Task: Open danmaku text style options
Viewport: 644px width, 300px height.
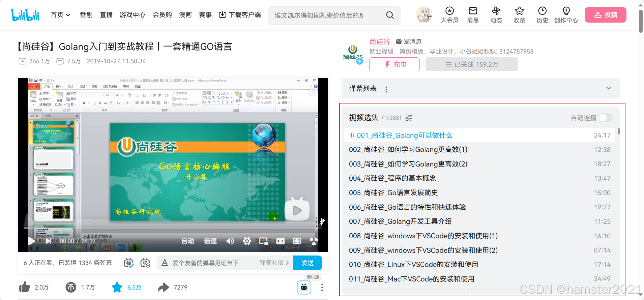Action: (x=165, y=263)
